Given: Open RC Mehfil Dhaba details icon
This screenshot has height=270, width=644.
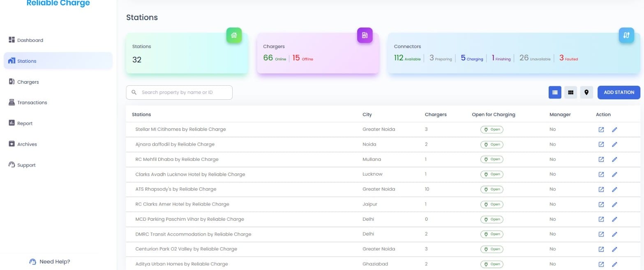Looking at the screenshot, I should coord(601,160).
